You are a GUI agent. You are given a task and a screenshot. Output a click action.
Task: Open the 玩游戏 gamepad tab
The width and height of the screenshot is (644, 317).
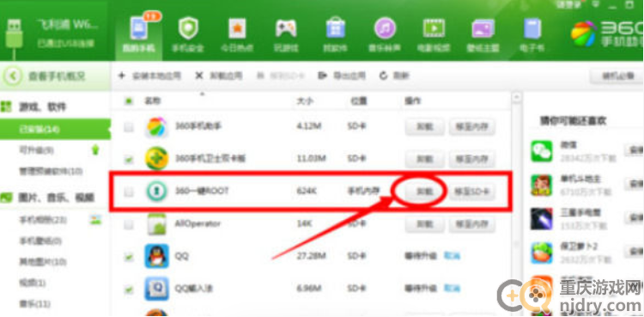click(286, 36)
